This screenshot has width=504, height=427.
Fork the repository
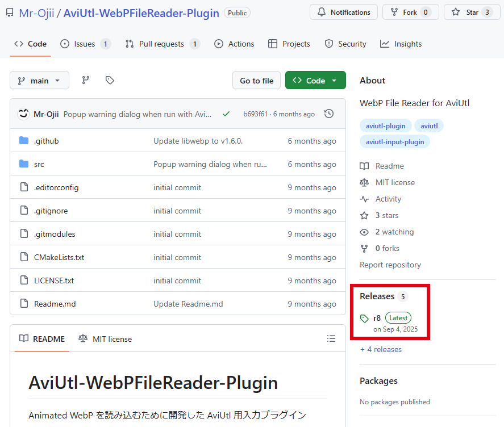410,12
